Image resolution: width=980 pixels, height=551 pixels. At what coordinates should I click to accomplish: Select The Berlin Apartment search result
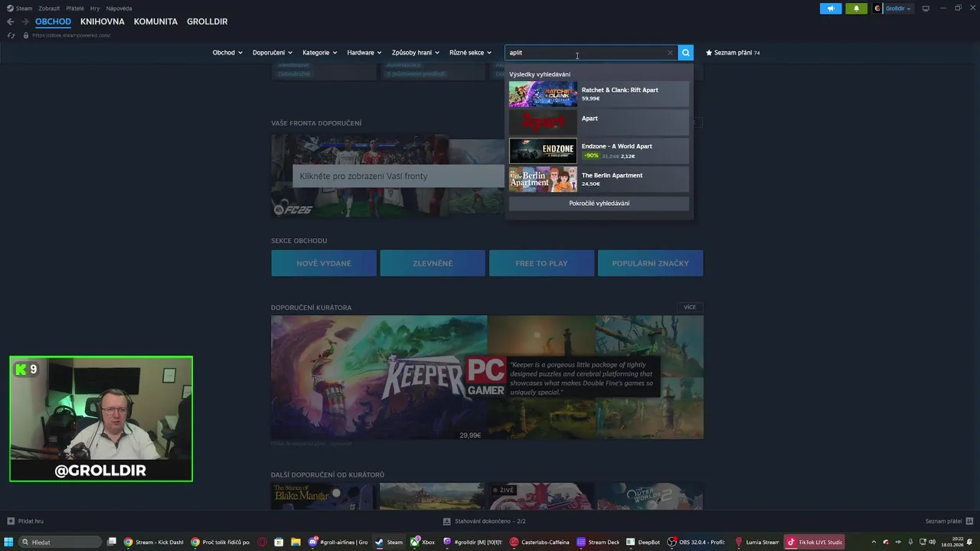click(599, 179)
